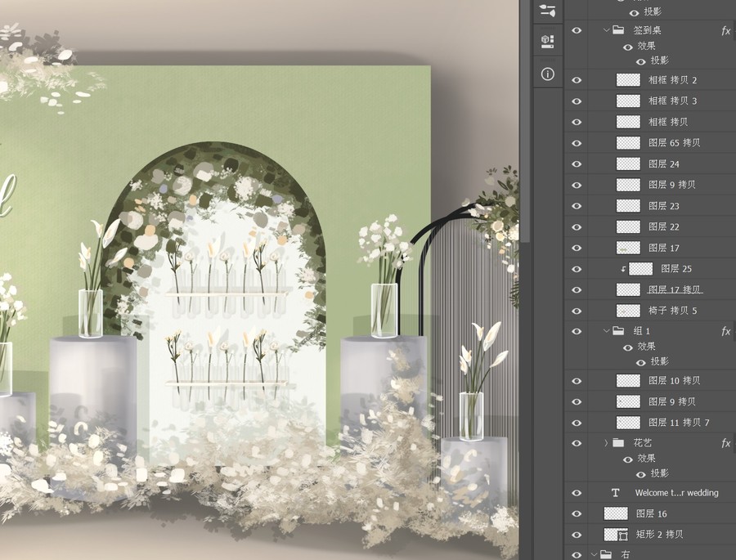Click the 效果 label under 花艺
Viewport: 736px width, 560px height.
pyautogui.click(x=646, y=458)
